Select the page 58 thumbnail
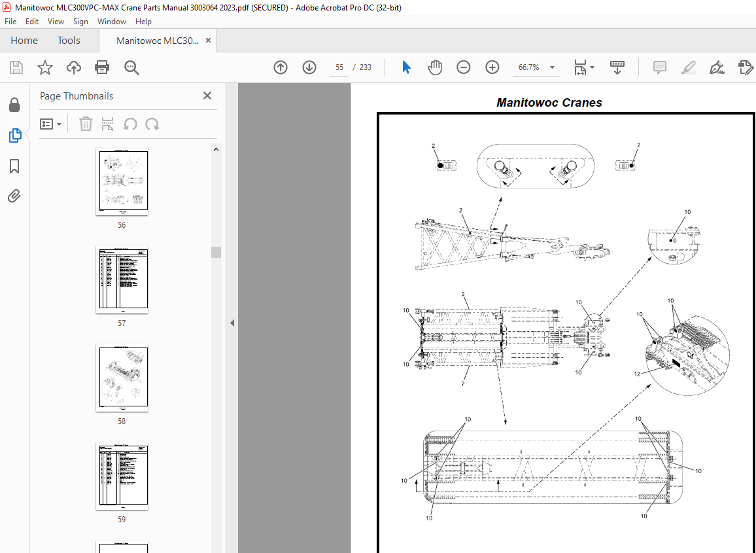The height and width of the screenshot is (553, 756). [x=123, y=378]
